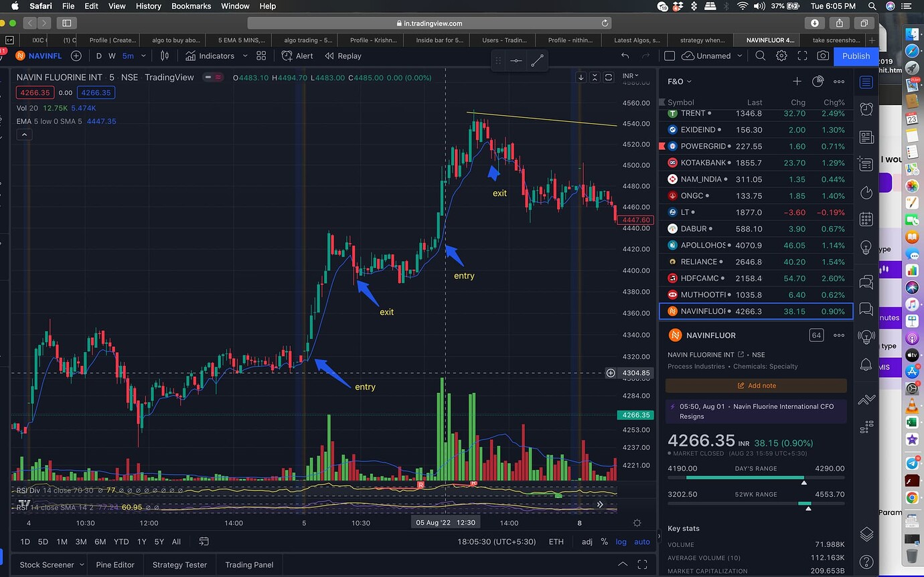Open chart settings gear icon
The width and height of the screenshot is (924, 577).
pos(781,56)
